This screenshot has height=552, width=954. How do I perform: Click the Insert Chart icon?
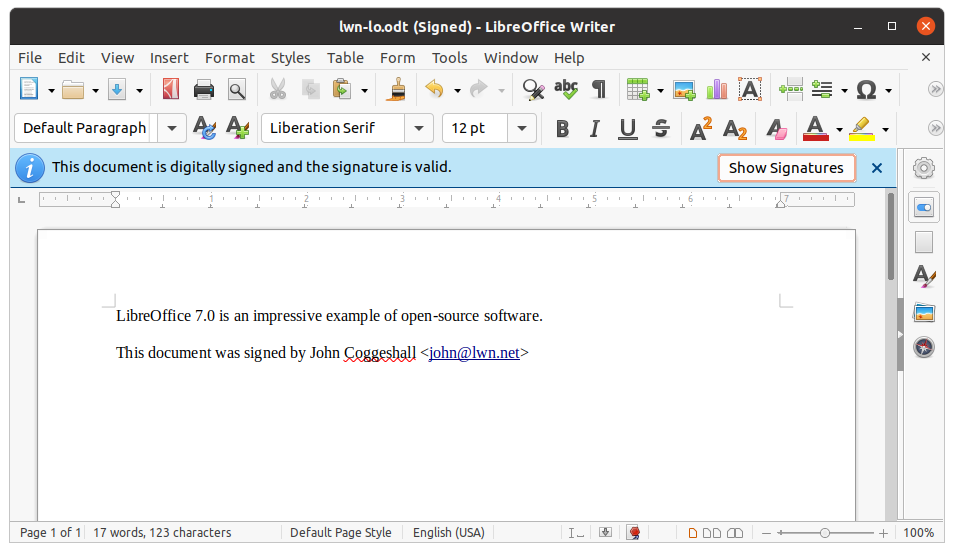717,90
